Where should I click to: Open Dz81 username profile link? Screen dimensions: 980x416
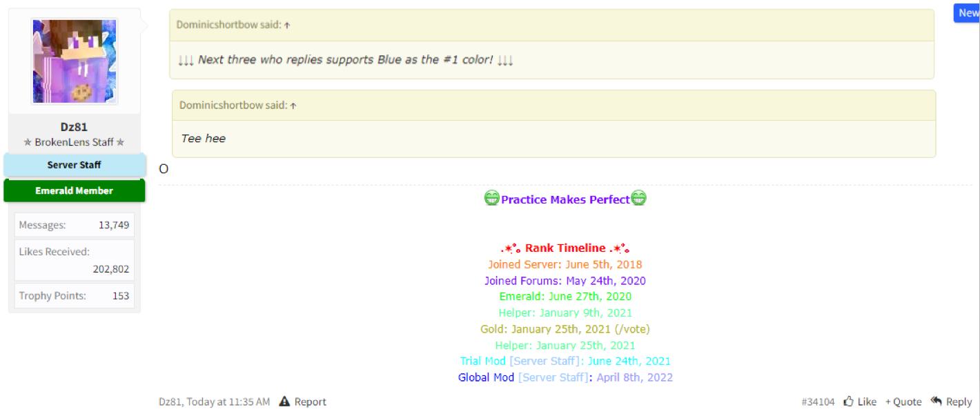(74, 127)
